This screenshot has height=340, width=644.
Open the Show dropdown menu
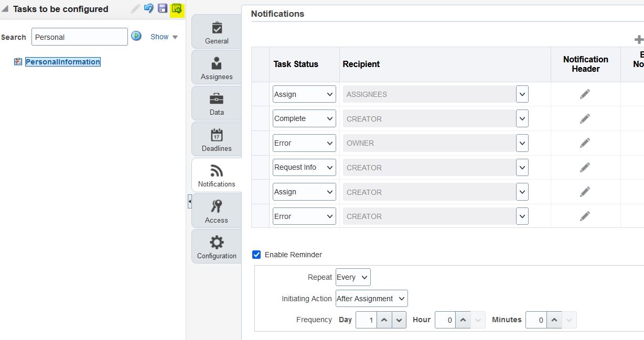click(164, 37)
